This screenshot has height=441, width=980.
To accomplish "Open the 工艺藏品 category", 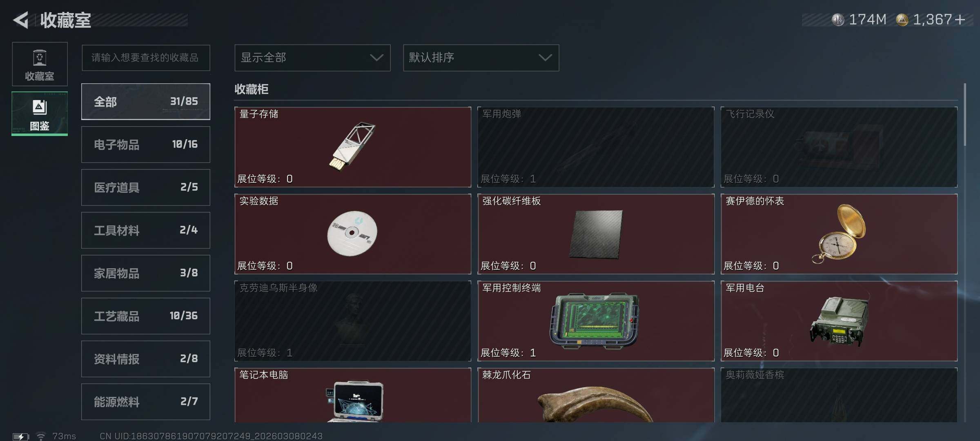I will (146, 316).
